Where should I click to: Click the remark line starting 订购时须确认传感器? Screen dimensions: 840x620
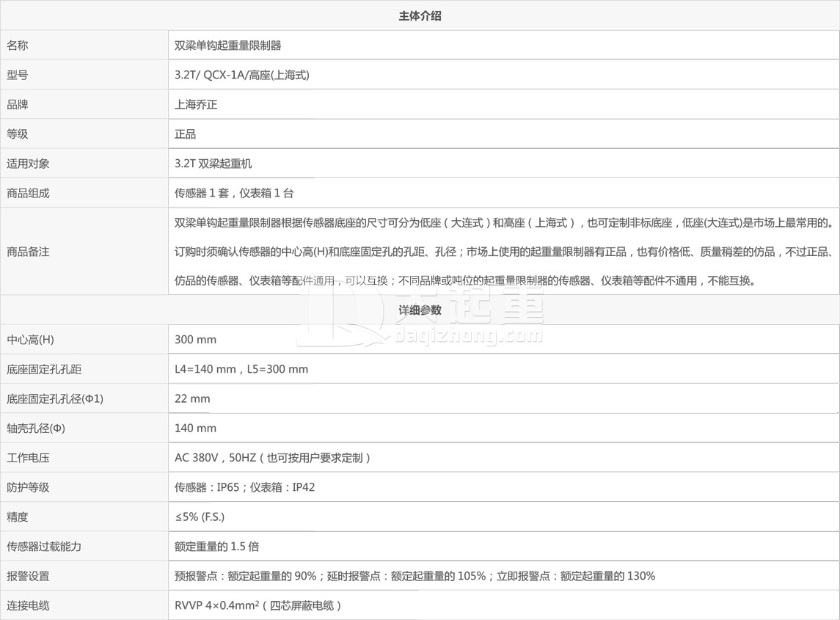[x=504, y=252]
